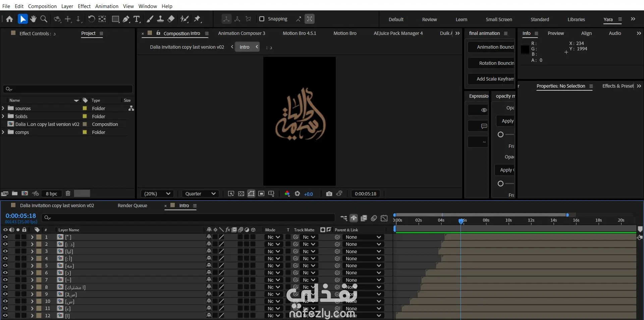This screenshot has height=320, width=644.
Task: Open the Animation menu
Action: point(107,6)
